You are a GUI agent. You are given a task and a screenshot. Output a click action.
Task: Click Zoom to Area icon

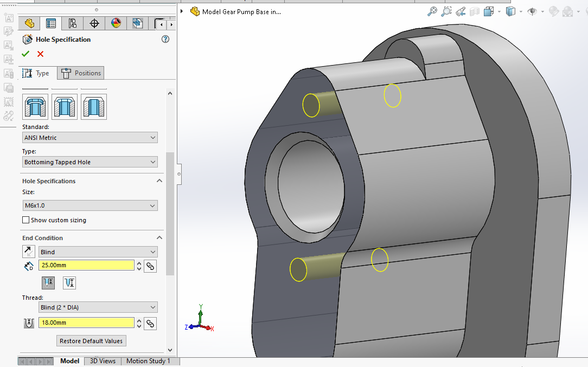(x=446, y=11)
